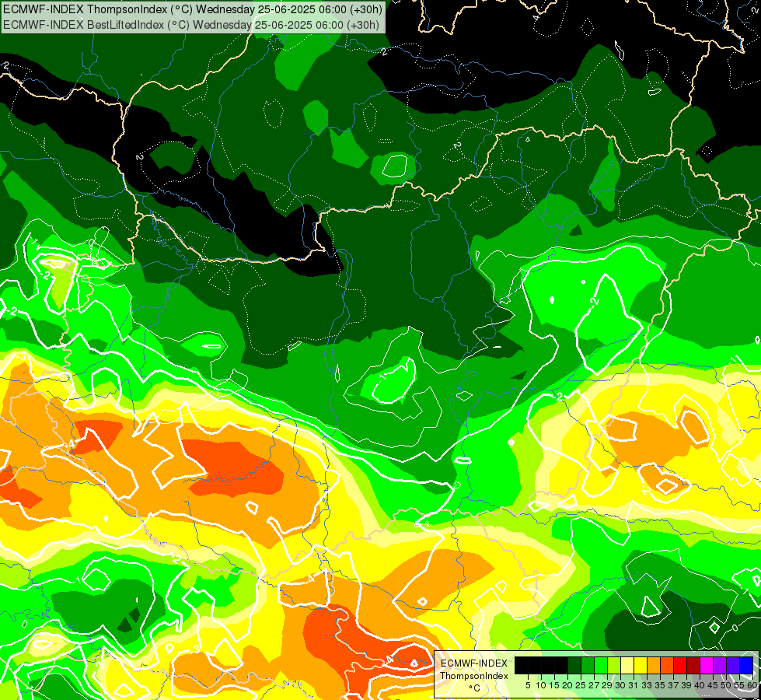761x700 pixels.
Task: Click the BestLiftedIndex title line at top
Action: pos(190,24)
